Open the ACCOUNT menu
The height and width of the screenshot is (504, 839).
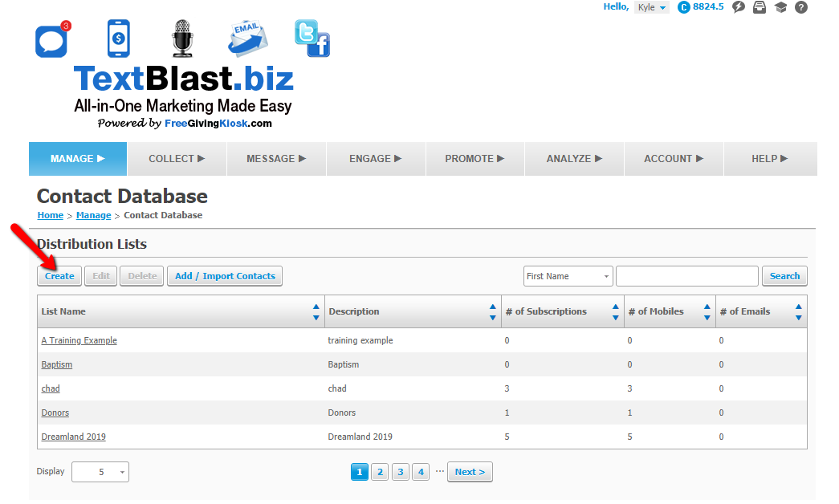coord(674,159)
